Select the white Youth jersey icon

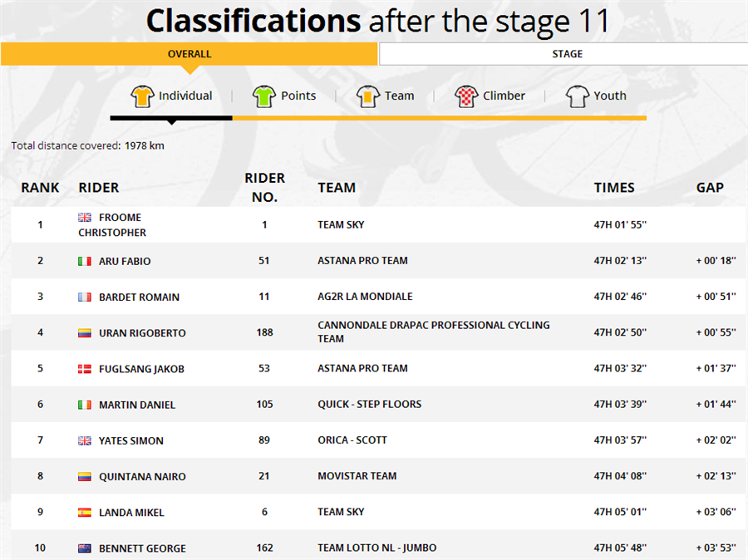pyautogui.click(x=578, y=96)
